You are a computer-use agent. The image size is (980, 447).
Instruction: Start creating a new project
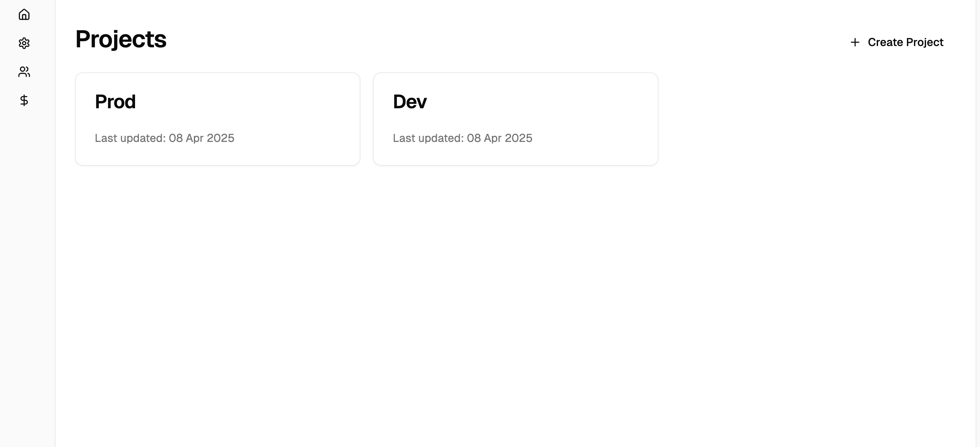(x=896, y=42)
